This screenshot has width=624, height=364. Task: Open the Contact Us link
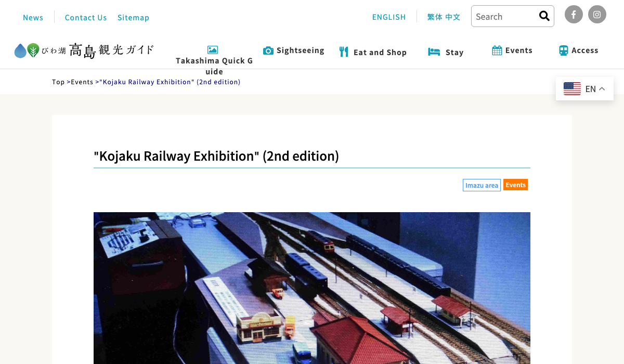tap(86, 18)
